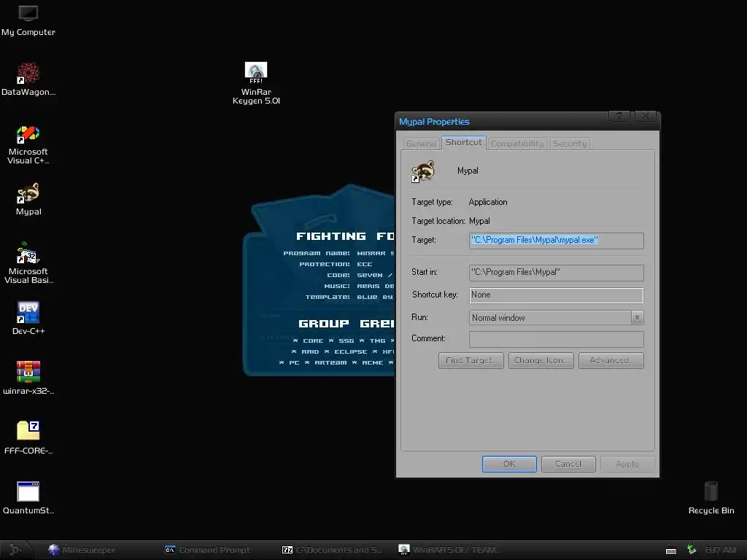Open the My Computer desktop icon
747x560 pixels.
(28, 20)
